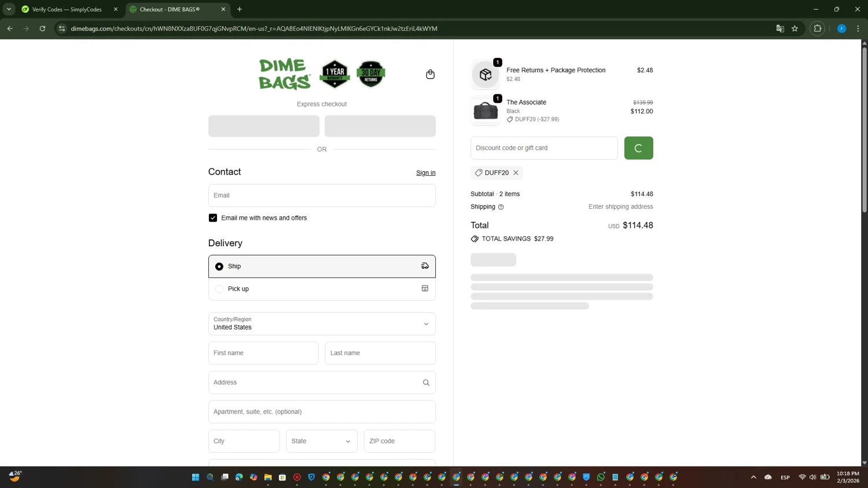This screenshot has height=488, width=868.
Task: Open Windows taskbar search
Action: [x=210, y=477]
